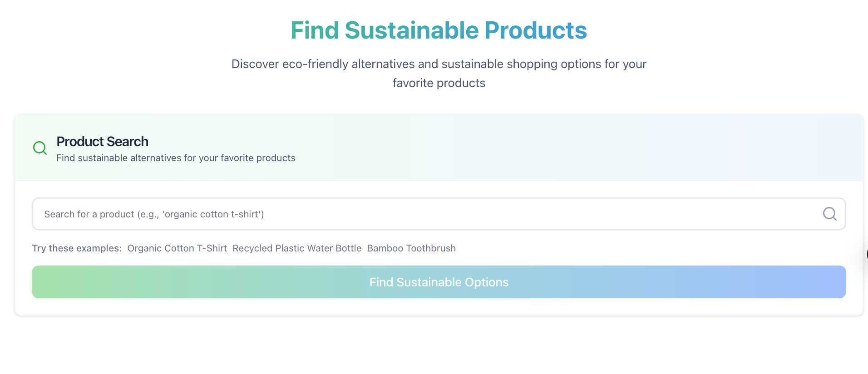The image size is (868, 374).
Task: Click the "Find sustainable alternatives" card subtitle
Action: pos(176,158)
